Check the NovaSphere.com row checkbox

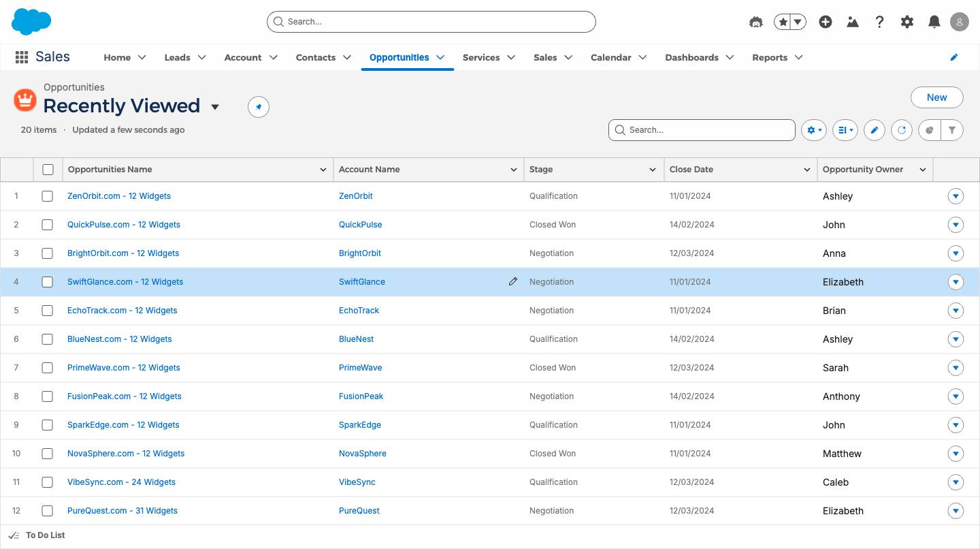click(47, 454)
